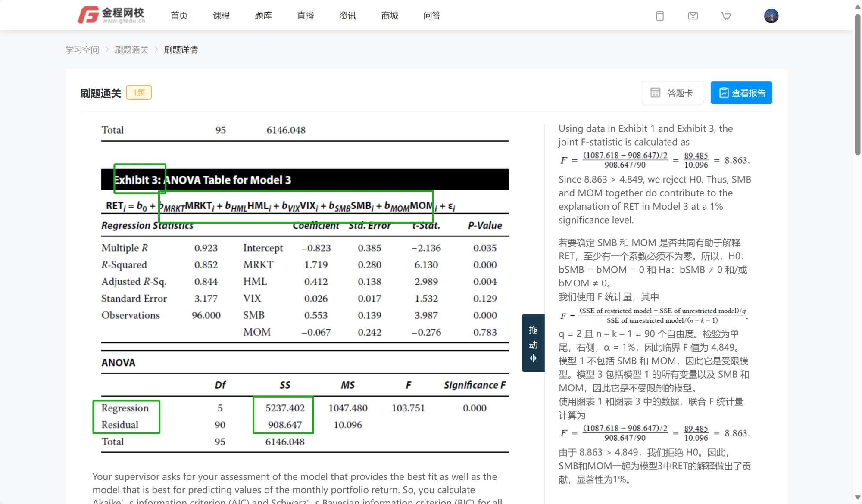The width and height of the screenshot is (862, 504).
Task: Select 直播 in the top navigation
Action: click(305, 16)
